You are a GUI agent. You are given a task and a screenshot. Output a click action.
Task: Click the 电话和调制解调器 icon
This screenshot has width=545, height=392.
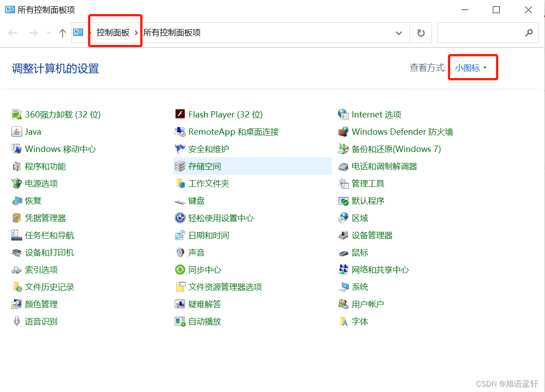(344, 166)
